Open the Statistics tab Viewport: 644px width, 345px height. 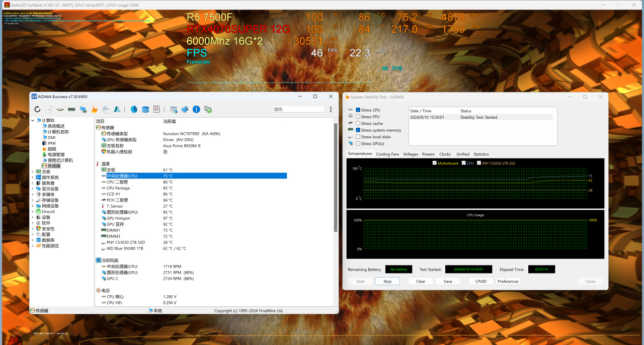click(481, 154)
